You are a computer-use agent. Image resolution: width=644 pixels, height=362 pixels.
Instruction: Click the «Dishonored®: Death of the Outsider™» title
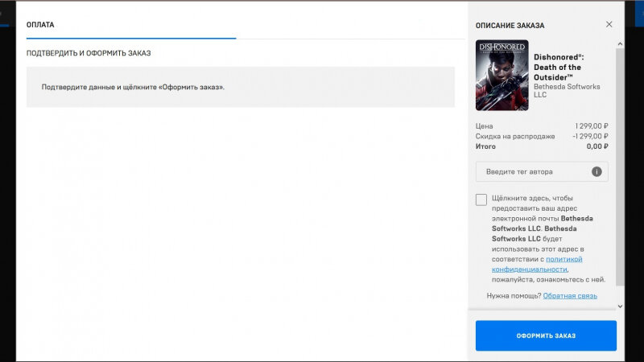559,68
